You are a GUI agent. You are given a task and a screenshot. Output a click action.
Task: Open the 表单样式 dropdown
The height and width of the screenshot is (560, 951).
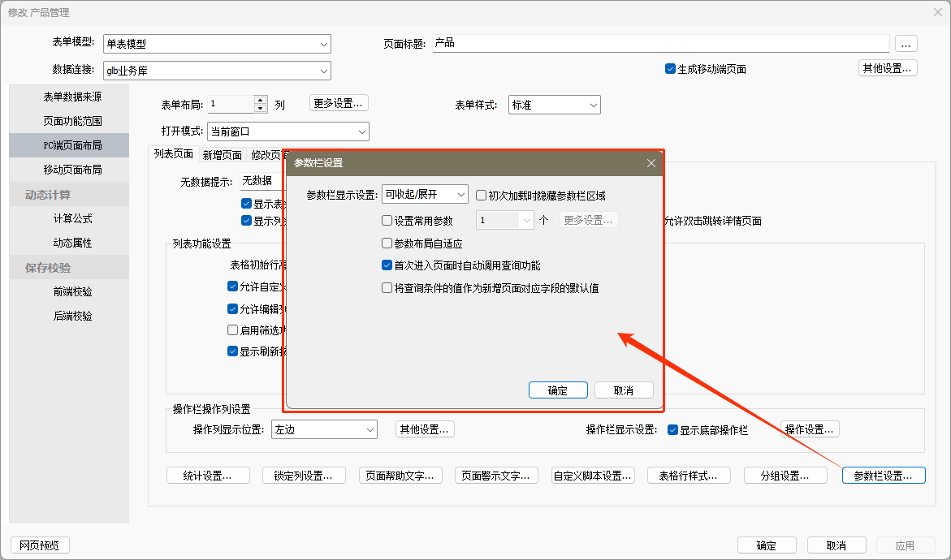555,105
